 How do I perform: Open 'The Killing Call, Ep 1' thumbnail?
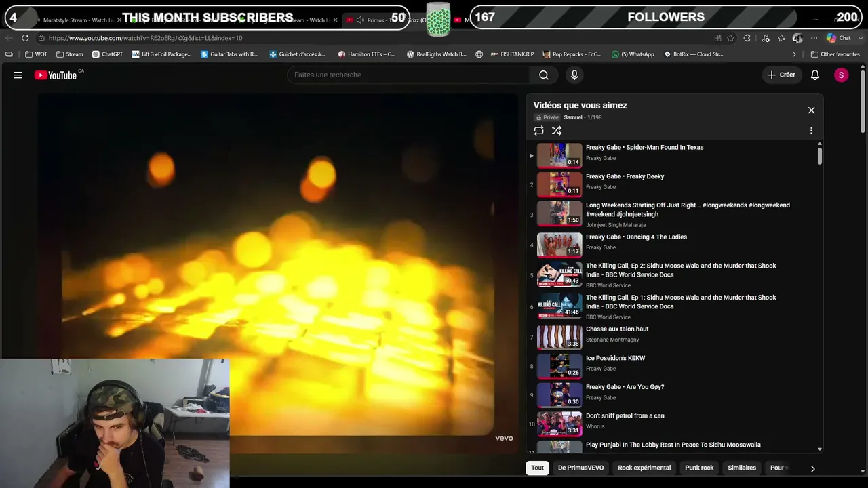coord(559,306)
